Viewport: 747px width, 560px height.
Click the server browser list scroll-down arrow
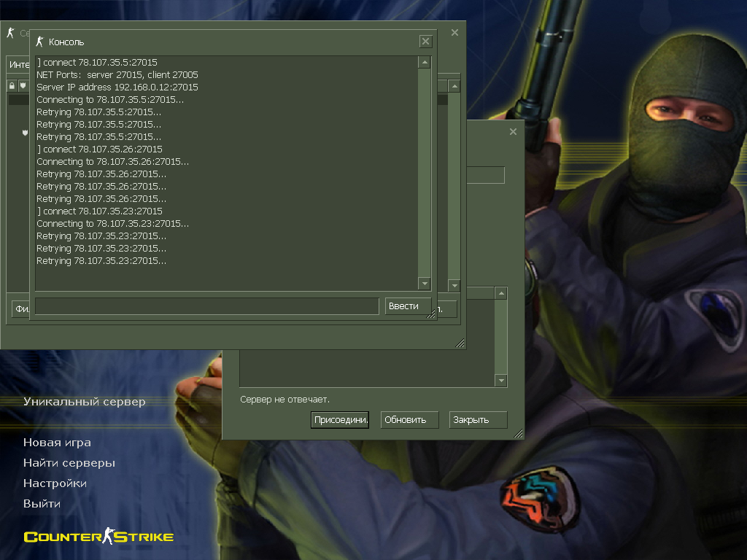point(454,286)
